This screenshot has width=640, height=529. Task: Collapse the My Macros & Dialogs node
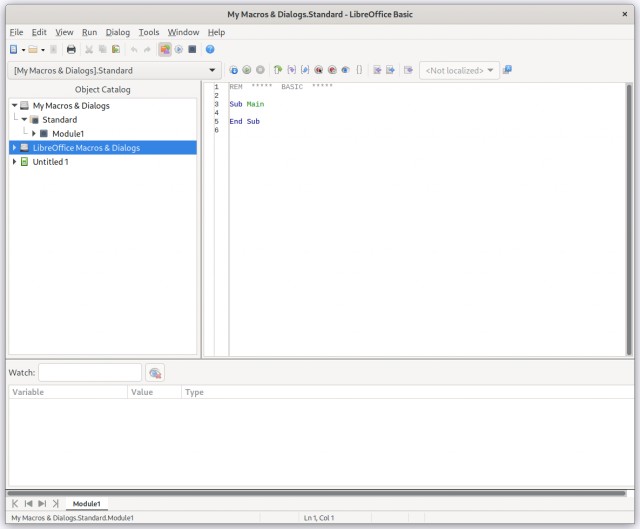tap(15, 105)
